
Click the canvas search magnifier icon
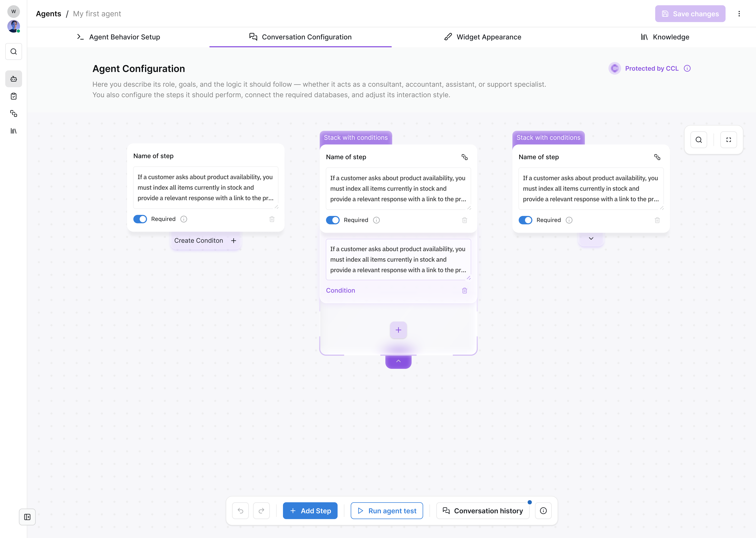point(699,140)
